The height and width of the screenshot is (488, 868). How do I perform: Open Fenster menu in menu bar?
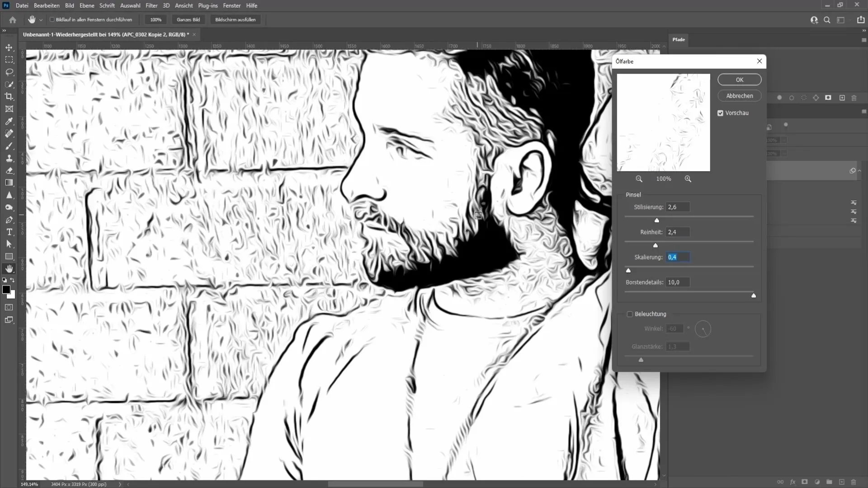point(232,5)
